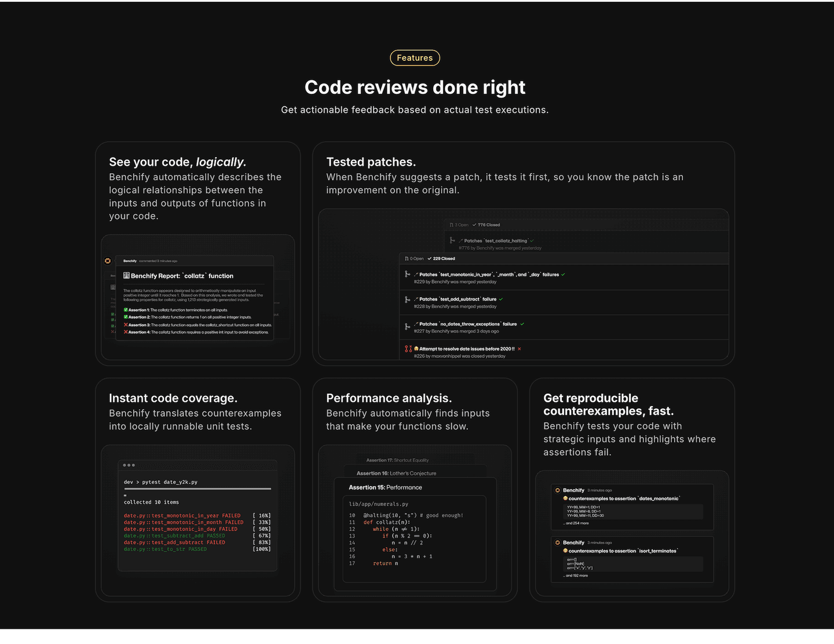Screen dimensions: 834x644
Task: Click '#229 by Benchify was merged yesterday'
Action: (455, 282)
